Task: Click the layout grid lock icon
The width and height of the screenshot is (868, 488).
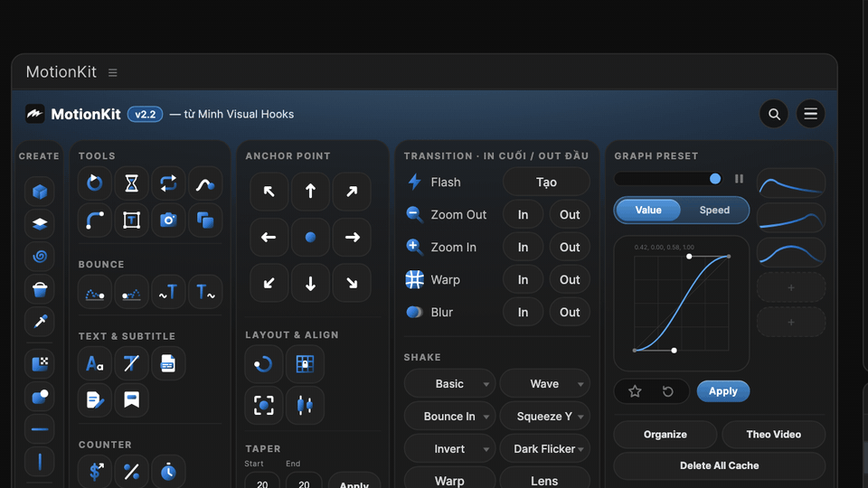Action: pos(305,363)
